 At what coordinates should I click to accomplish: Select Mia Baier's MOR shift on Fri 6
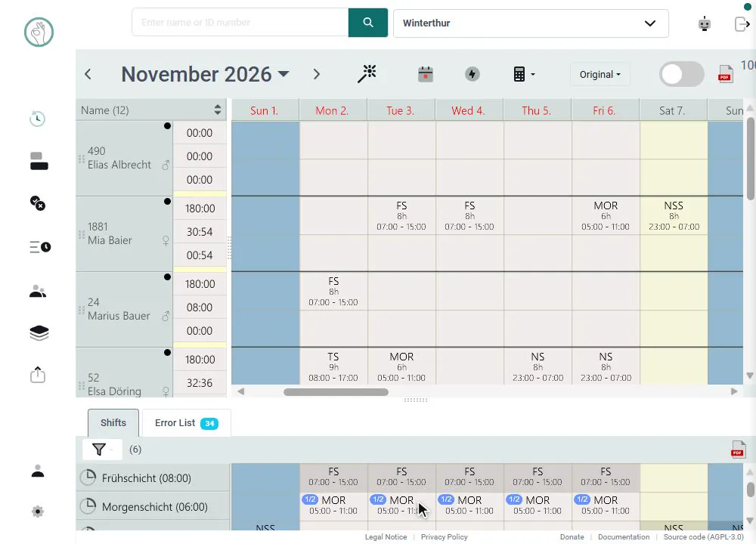pos(606,216)
